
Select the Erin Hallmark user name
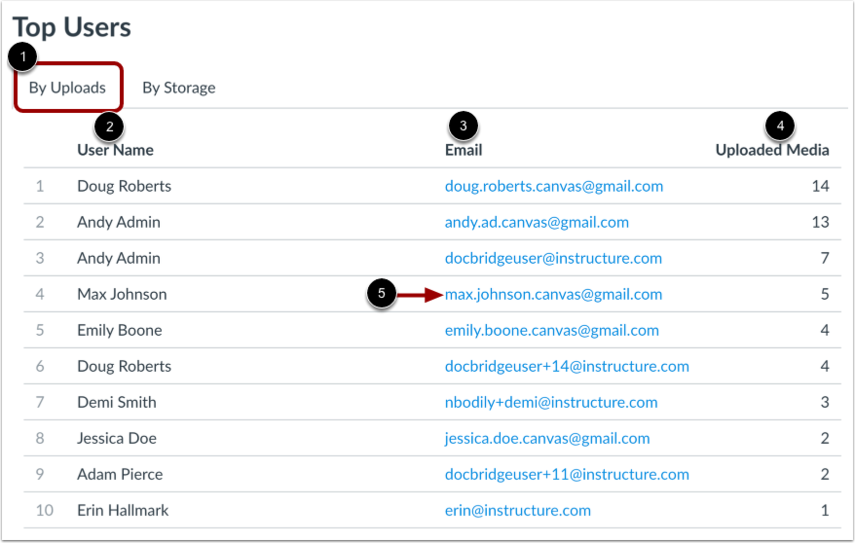[123, 510]
